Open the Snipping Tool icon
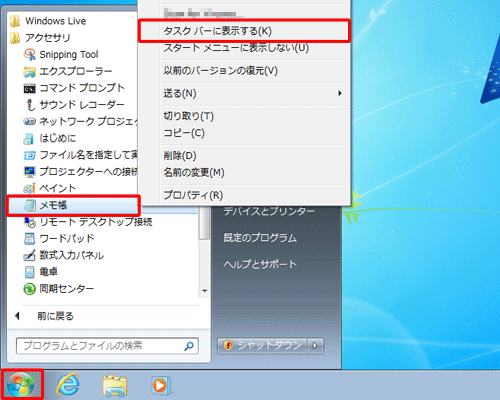The width and height of the screenshot is (500, 400). point(30,54)
